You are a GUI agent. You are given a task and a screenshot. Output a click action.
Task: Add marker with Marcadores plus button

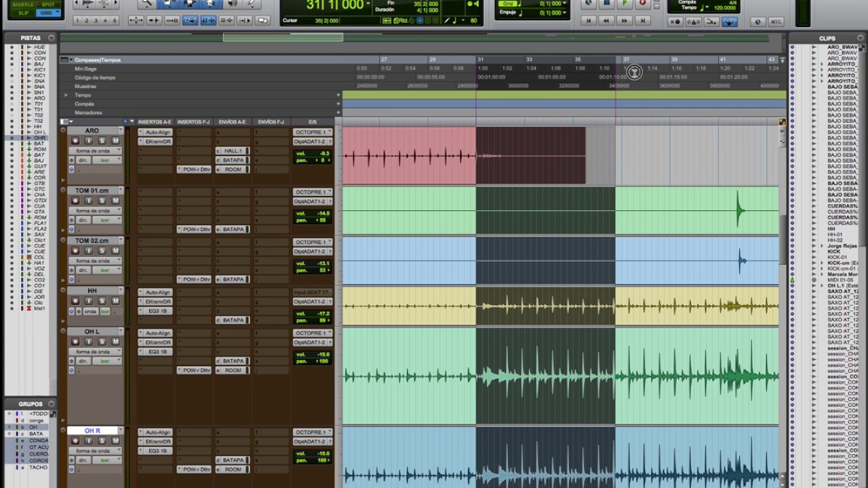338,113
